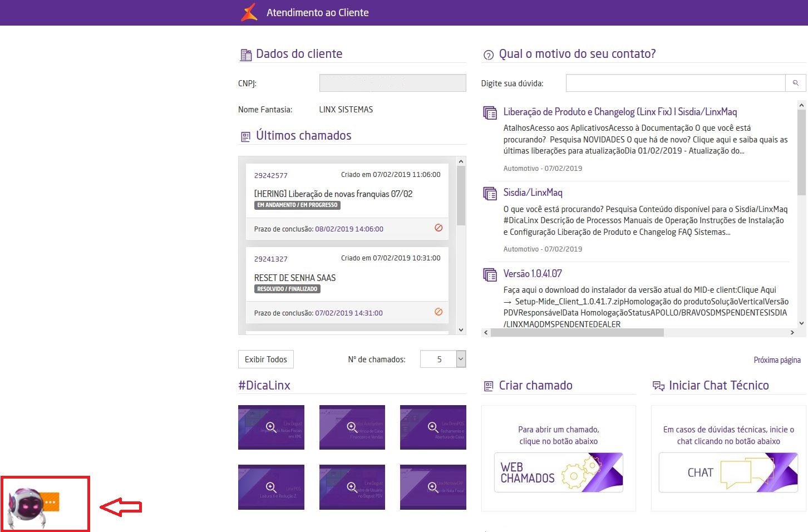Click the Linx logo in the header
The height and width of the screenshot is (532, 808).
tap(249, 12)
